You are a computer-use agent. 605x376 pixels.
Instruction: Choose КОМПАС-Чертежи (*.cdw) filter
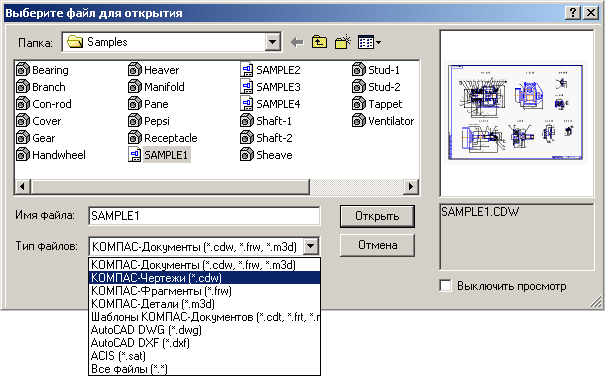(204, 278)
